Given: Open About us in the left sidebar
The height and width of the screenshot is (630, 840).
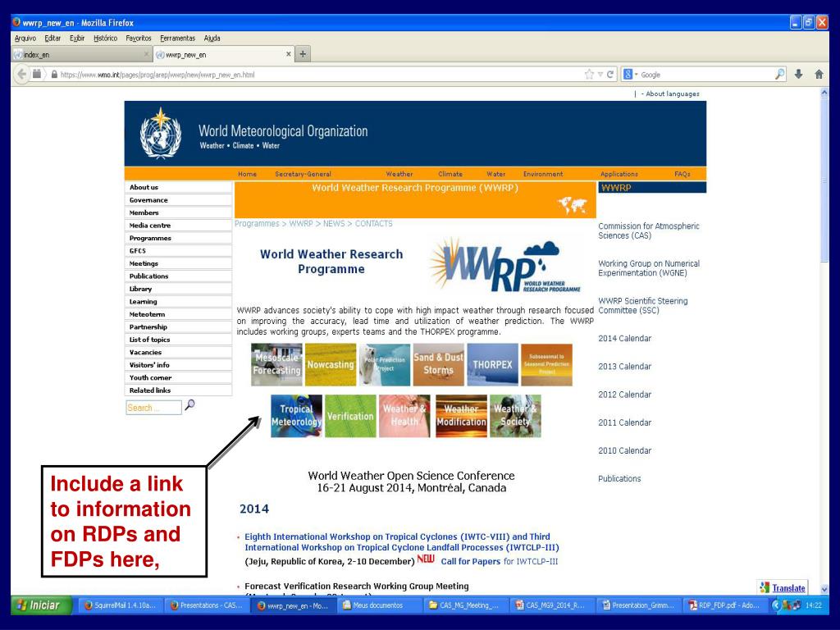Looking at the screenshot, I should (x=178, y=187).
